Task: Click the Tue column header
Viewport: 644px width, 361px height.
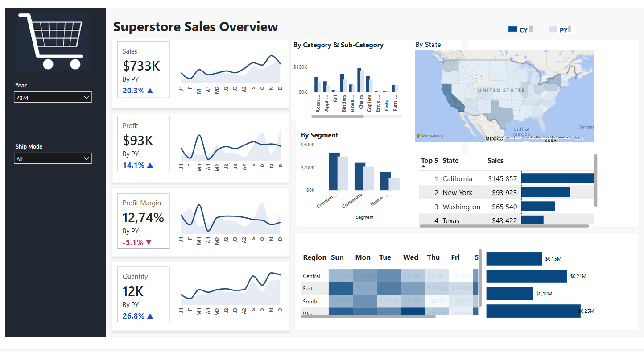Action: coord(385,257)
